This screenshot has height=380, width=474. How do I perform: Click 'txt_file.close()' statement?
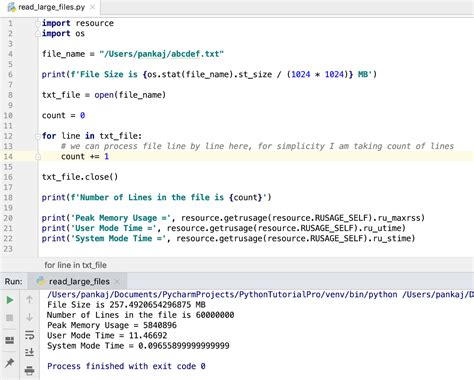click(80, 177)
